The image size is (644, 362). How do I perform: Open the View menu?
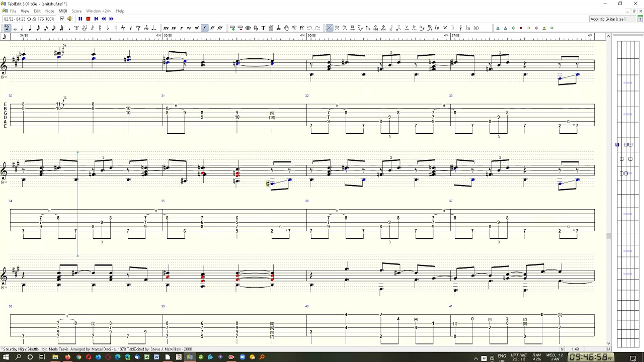click(x=25, y=11)
